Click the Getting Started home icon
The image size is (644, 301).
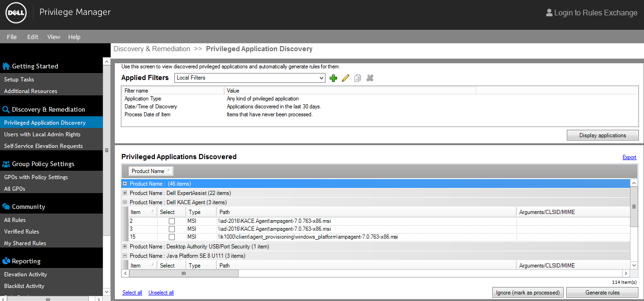[x=6, y=66]
